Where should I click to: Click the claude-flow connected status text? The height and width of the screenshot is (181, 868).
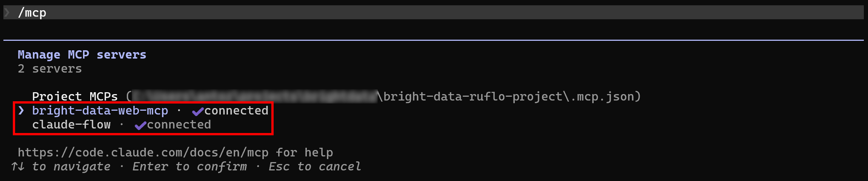click(x=179, y=125)
